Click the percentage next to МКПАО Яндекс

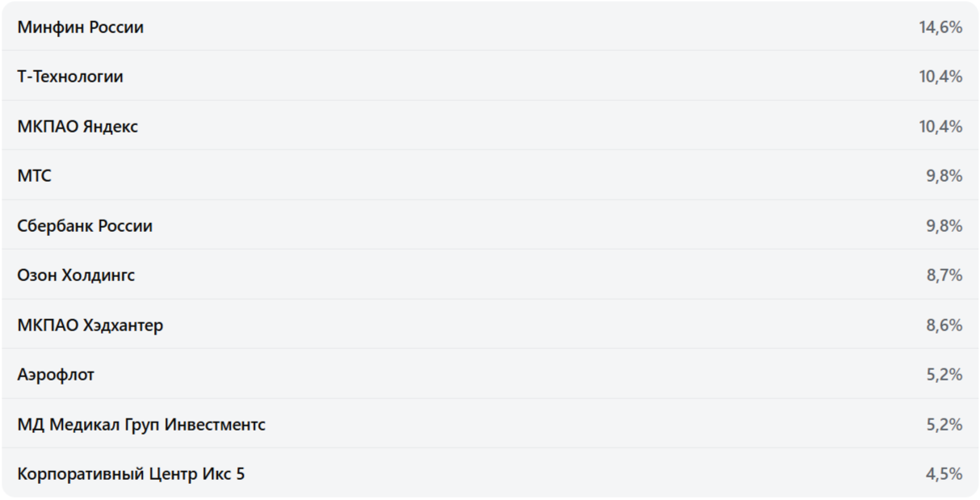(x=940, y=127)
